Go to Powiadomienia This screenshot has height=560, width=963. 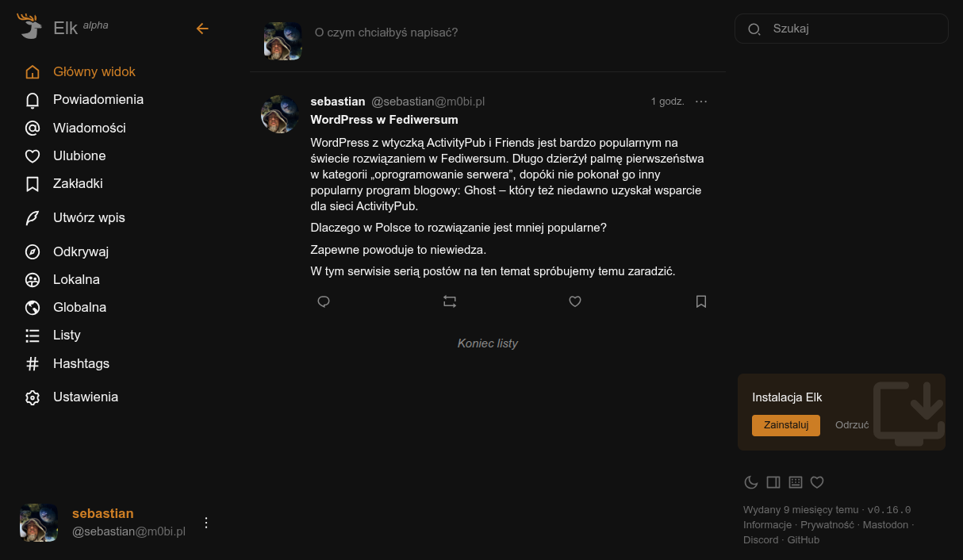[98, 100]
